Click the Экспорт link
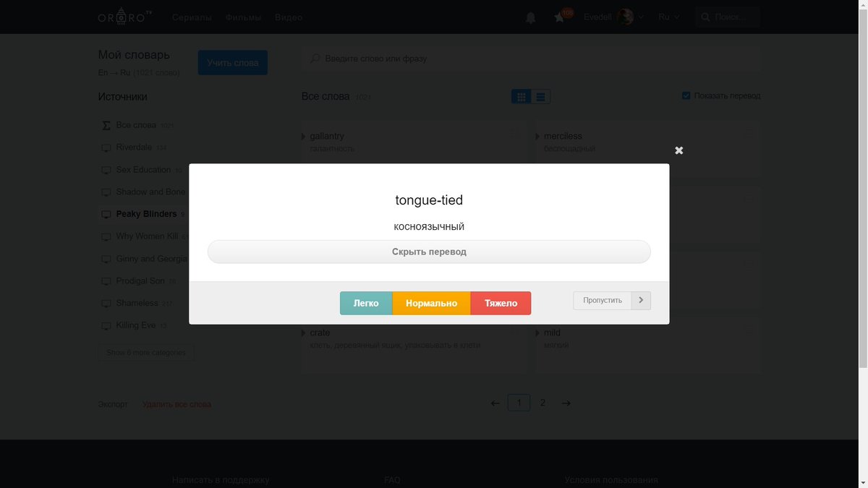The width and height of the screenshot is (868, 488). pos(113,404)
